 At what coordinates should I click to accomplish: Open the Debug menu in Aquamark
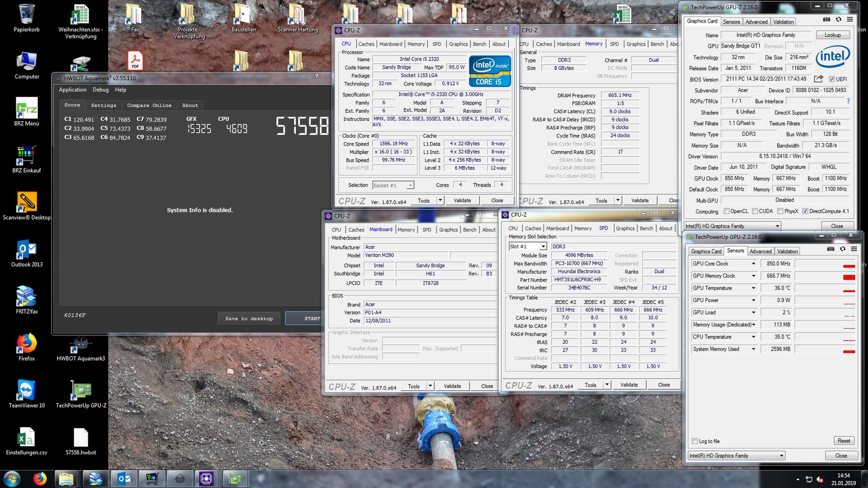click(100, 89)
